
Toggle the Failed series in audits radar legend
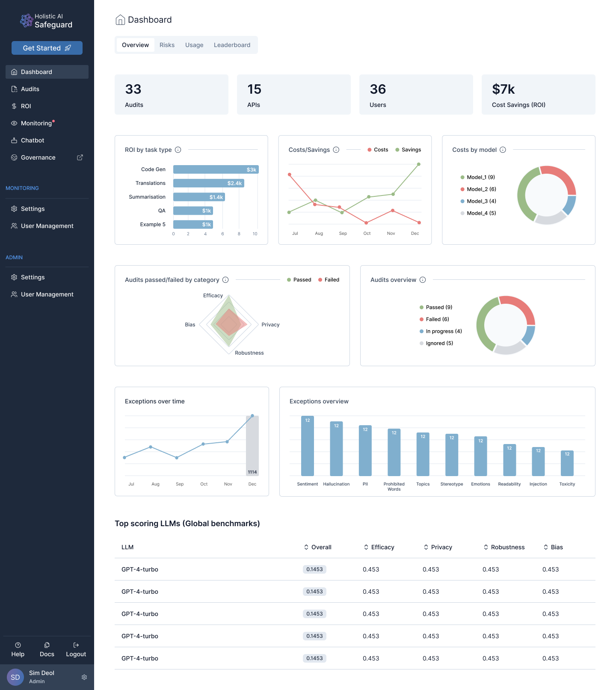click(x=329, y=280)
